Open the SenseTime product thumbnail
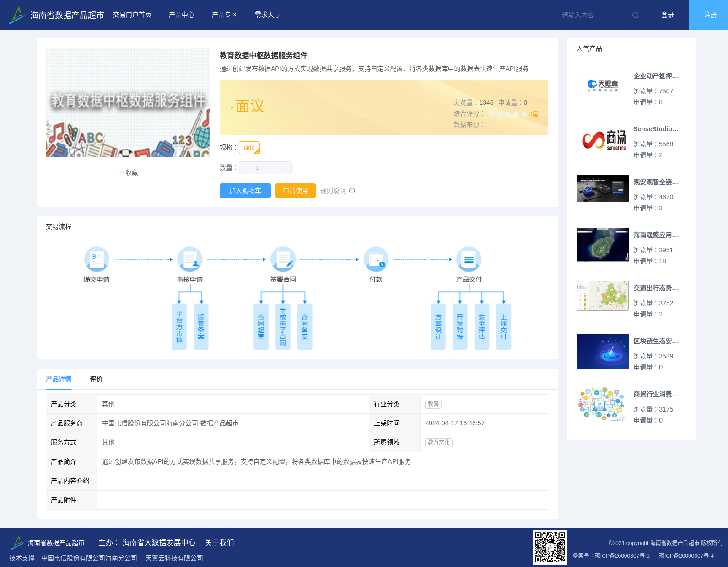Image resolution: width=728 pixels, height=567 pixels. 603,139
